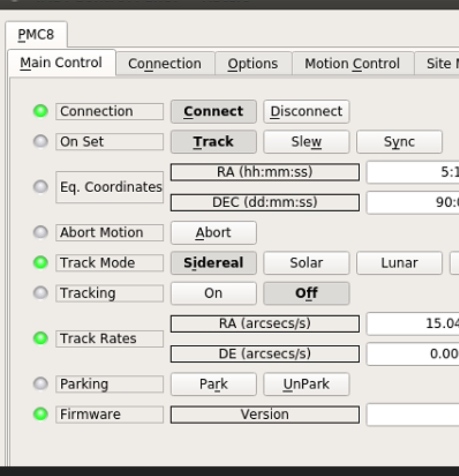Click the Connection property label
The width and height of the screenshot is (459, 476).
click(x=110, y=112)
